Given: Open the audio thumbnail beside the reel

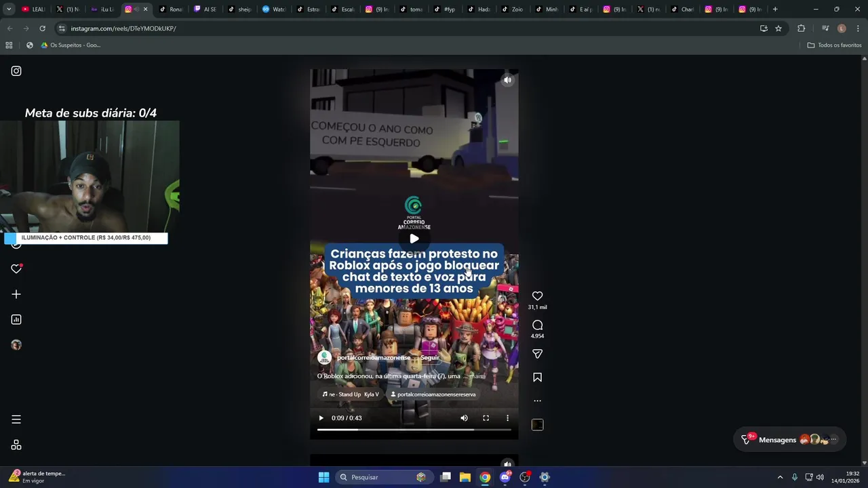Looking at the screenshot, I should click(537, 425).
